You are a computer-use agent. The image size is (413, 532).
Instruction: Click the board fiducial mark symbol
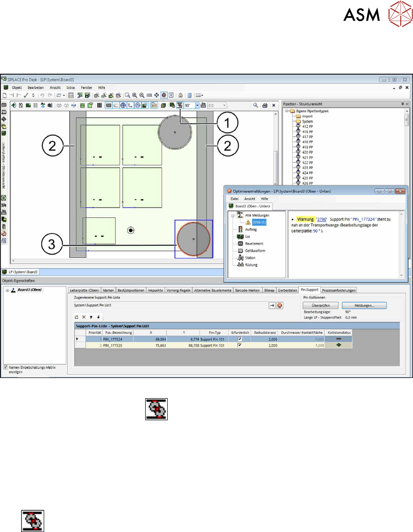click(x=131, y=231)
